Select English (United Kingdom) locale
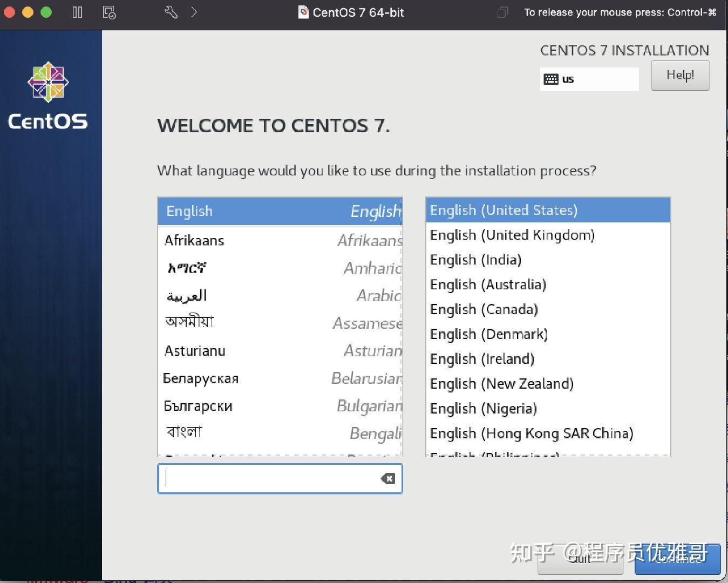The height and width of the screenshot is (583, 728). tap(512, 235)
